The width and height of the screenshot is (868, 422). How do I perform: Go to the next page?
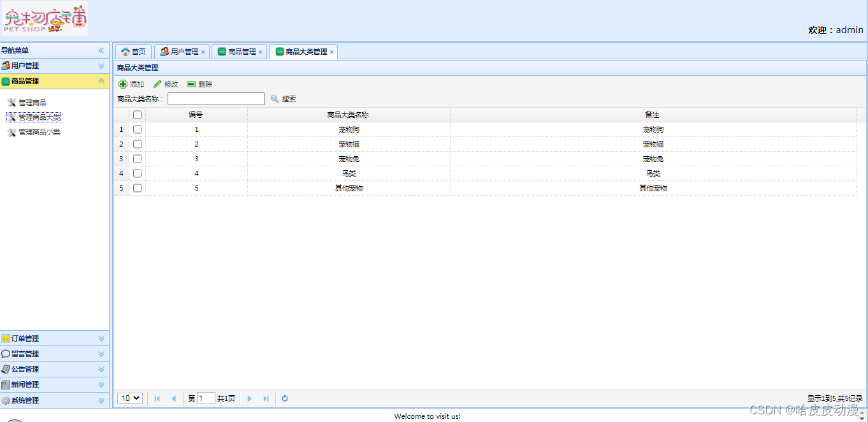click(249, 398)
